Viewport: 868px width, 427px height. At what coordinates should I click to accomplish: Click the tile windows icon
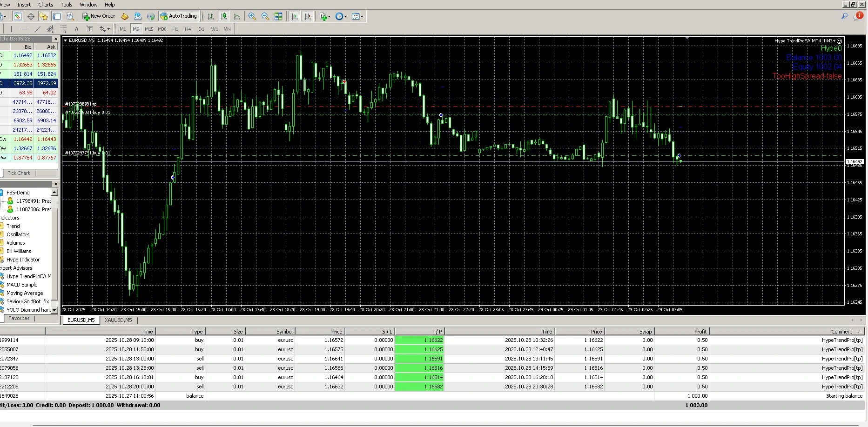coord(278,16)
